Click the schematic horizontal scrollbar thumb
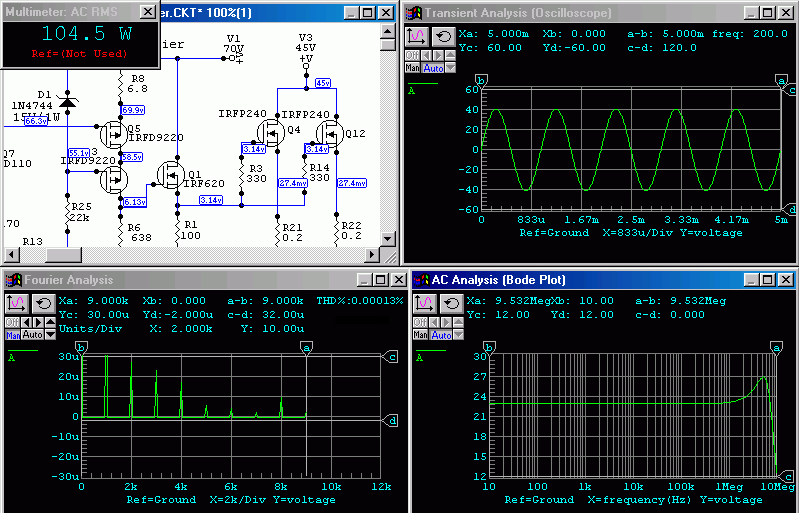The width and height of the screenshot is (799, 513). [x=64, y=254]
